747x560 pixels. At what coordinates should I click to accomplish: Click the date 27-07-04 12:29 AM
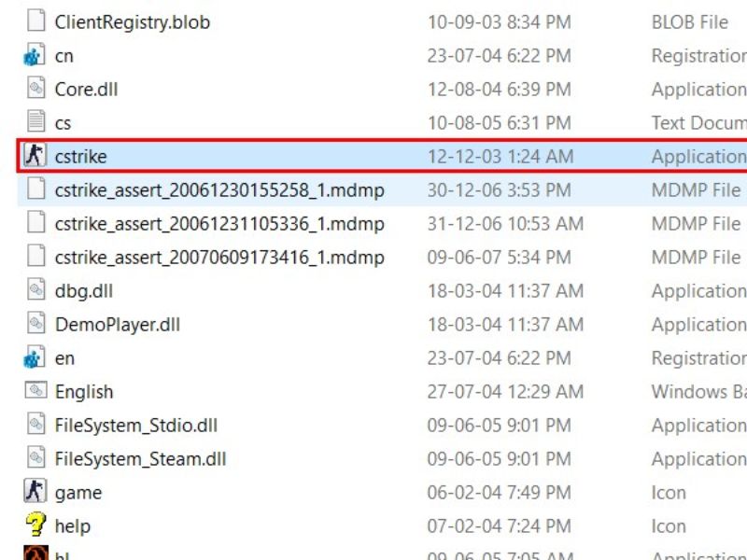click(x=505, y=392)
